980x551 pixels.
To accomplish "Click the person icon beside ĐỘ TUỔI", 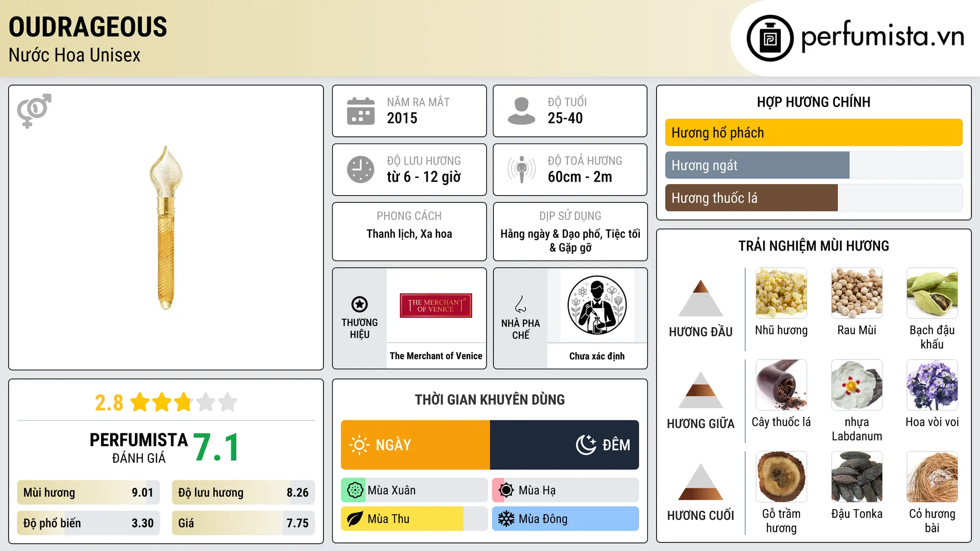I will click(x=522, y=111).
